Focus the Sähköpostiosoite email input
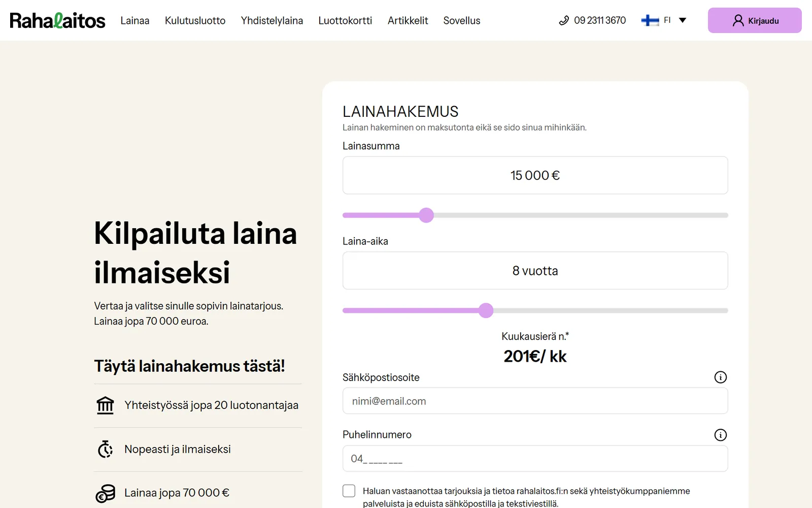 click(535, 401)
